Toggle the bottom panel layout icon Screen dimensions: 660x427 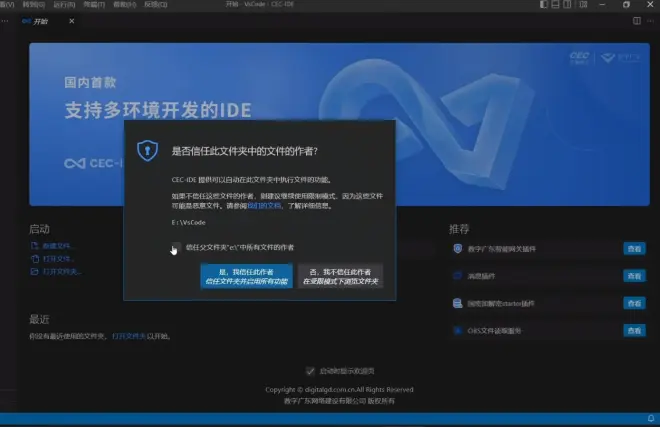pyautogui.click(x=556, y=5)
